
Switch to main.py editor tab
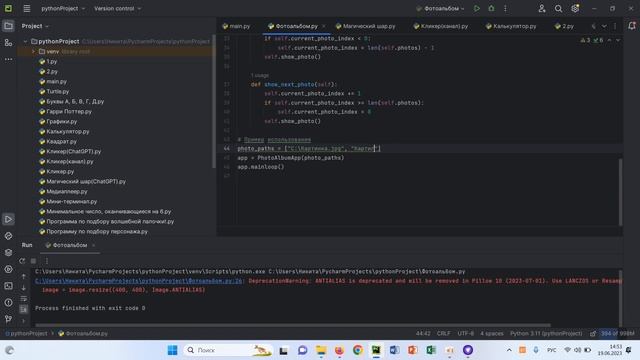click(x=236, y=26)
